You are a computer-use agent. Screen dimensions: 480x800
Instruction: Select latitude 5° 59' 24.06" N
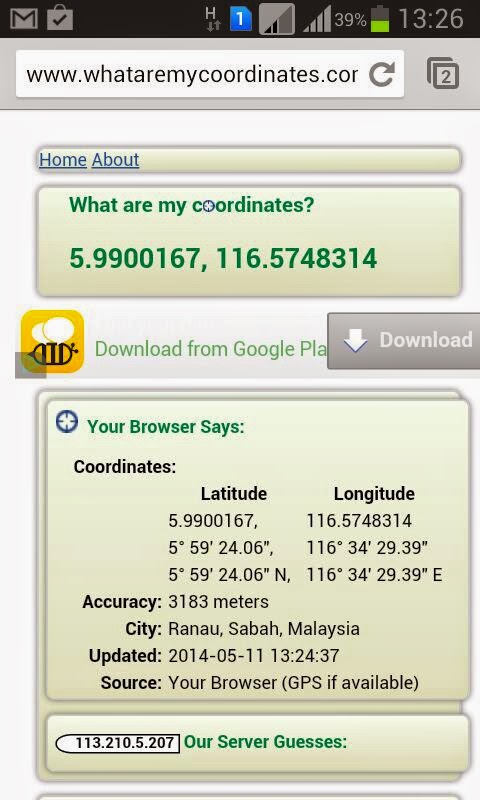229,575
